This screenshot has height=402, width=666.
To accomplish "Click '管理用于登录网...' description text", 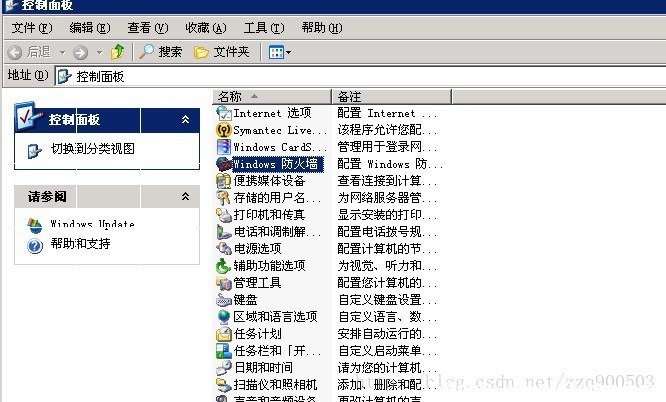I will click(x=387, y=147).
